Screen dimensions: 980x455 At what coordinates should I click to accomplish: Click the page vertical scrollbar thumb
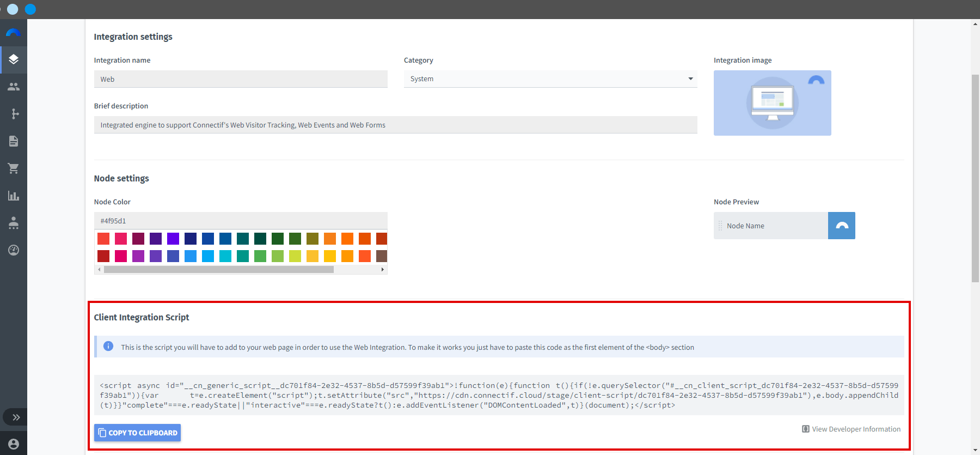[975, 178]
